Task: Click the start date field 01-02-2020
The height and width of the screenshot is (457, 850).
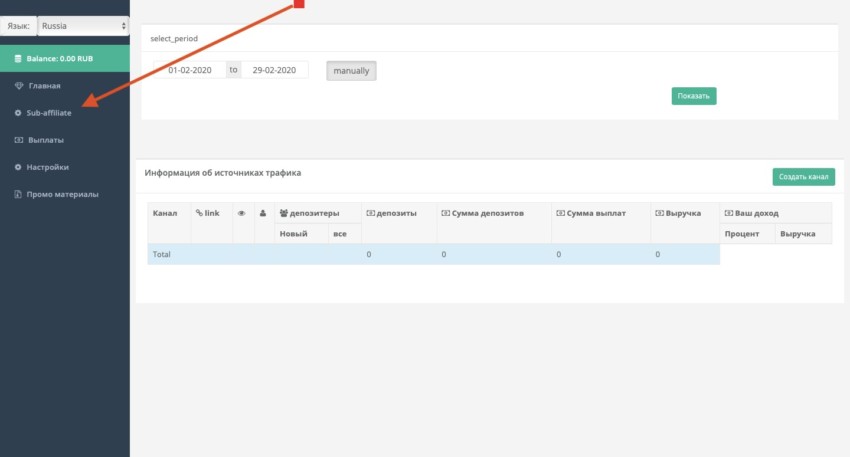Action: point(190,70)
